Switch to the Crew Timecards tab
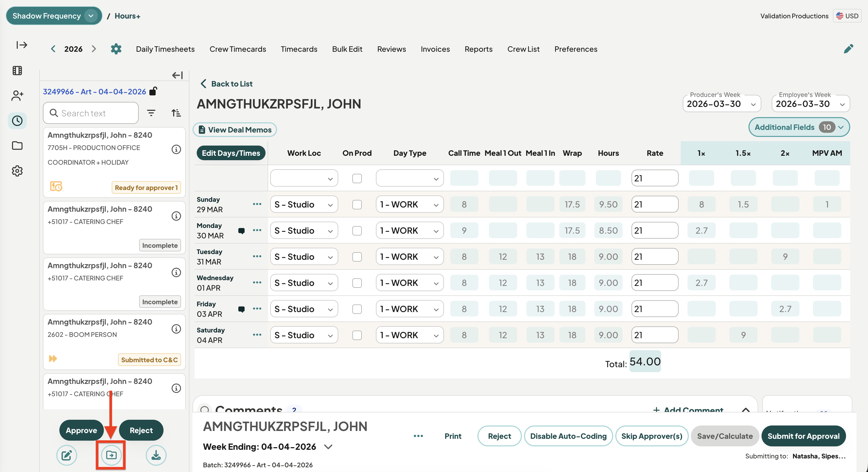Image resolution: width=868 pixels, height=472 pixels. tap(238, 49)
